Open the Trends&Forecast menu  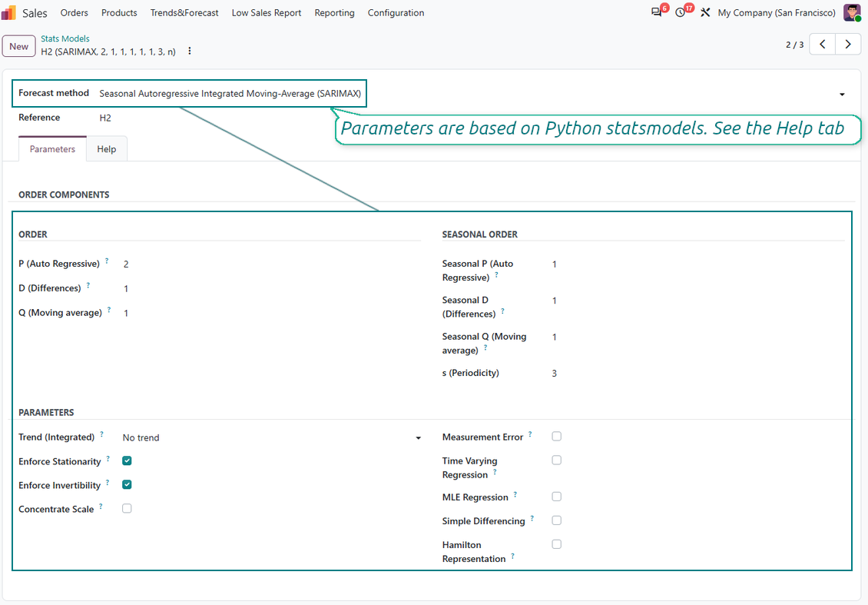click(x=184, y=12)
